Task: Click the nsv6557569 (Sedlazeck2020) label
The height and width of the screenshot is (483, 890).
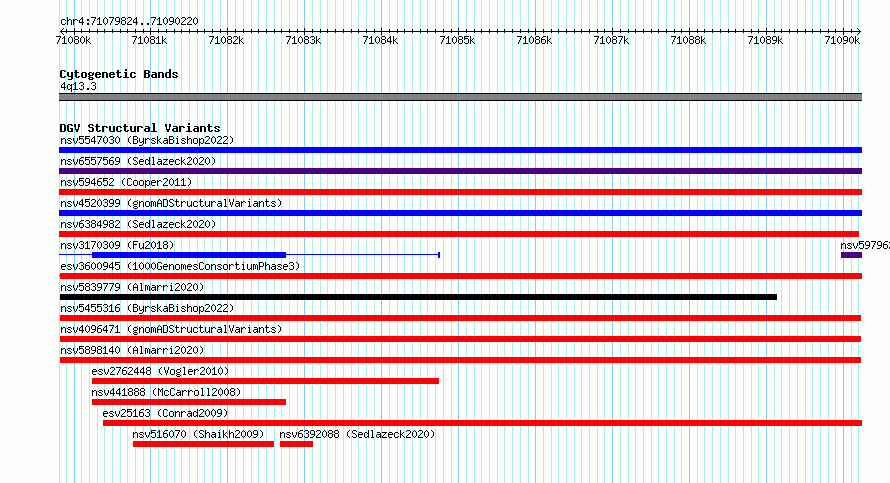Action: (x=138, y=161)
